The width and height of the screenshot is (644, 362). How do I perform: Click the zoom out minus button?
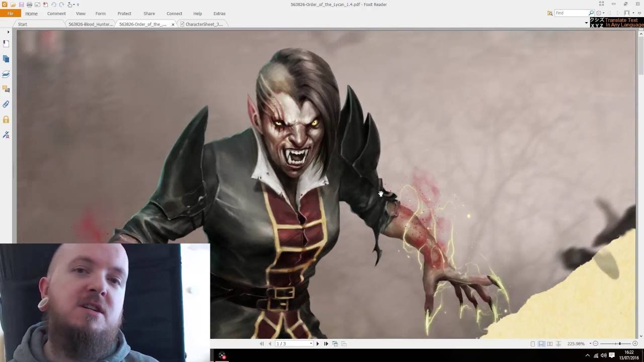pos(596,344)
